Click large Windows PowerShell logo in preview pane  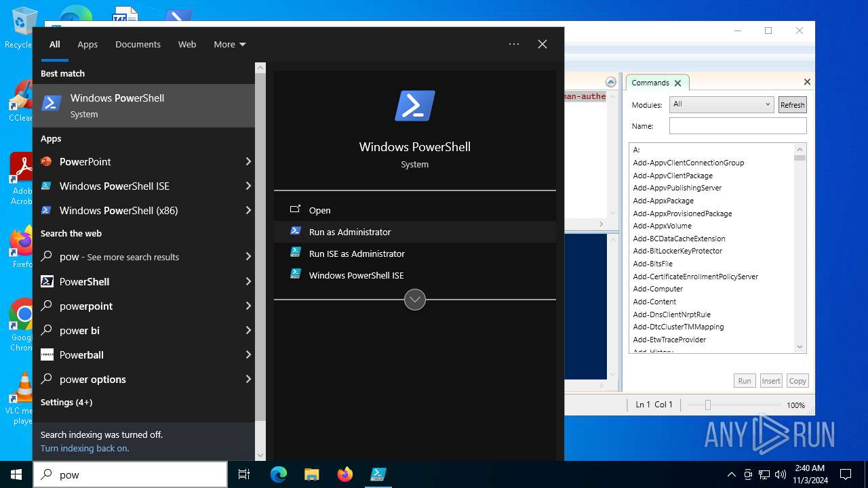[x=414, y=106]
